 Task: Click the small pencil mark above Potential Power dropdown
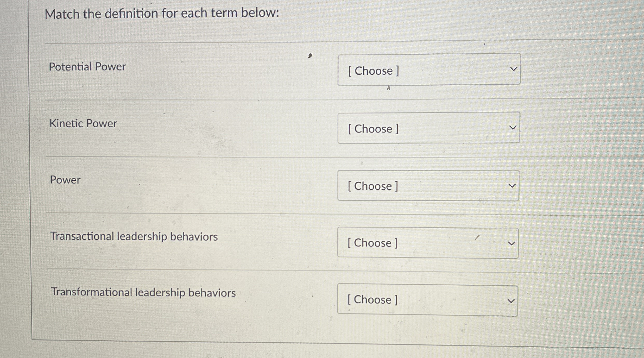[310, 56]
